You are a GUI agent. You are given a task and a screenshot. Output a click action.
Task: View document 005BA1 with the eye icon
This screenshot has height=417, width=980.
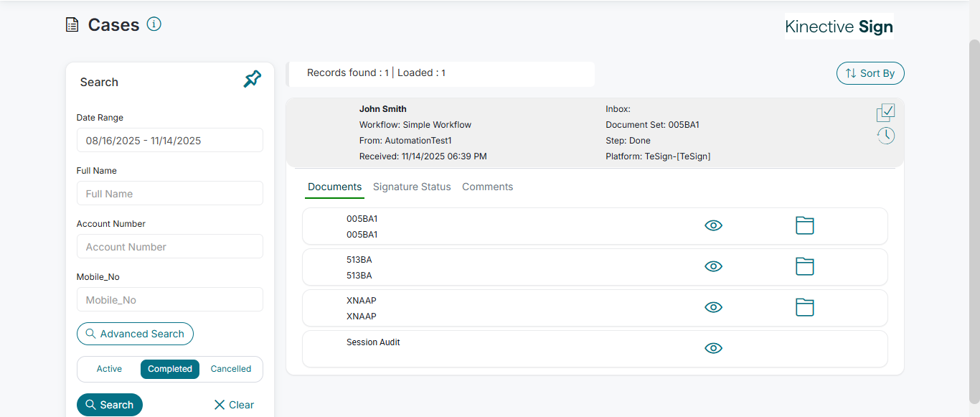(713, 226)
